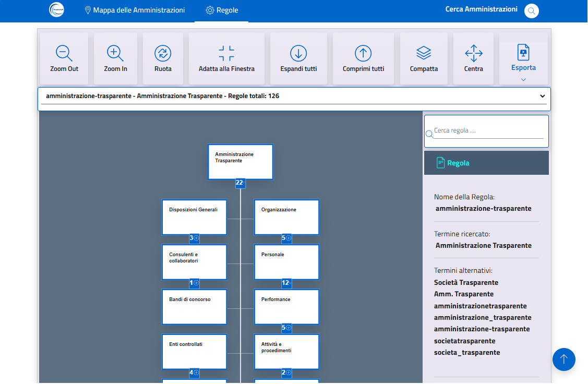The width and height of the screenshot is (588, 384).
Task: Click the search icon in header
Action: pyautogui.click(x=531, y=11)
